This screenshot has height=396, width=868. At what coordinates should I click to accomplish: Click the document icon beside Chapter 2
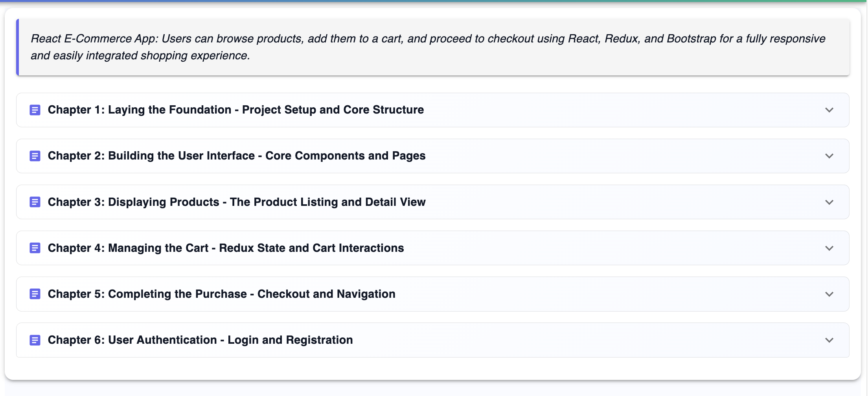click(35, 156)
